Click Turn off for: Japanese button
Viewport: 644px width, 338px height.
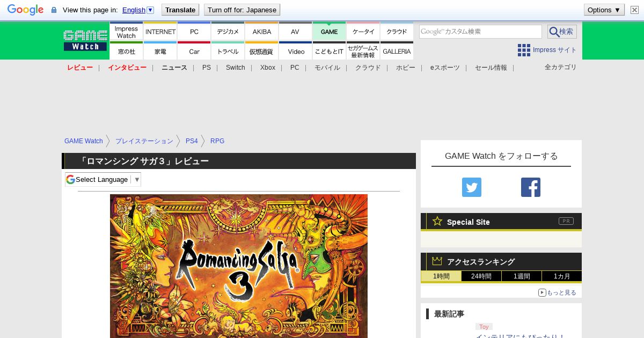(242, 10)
